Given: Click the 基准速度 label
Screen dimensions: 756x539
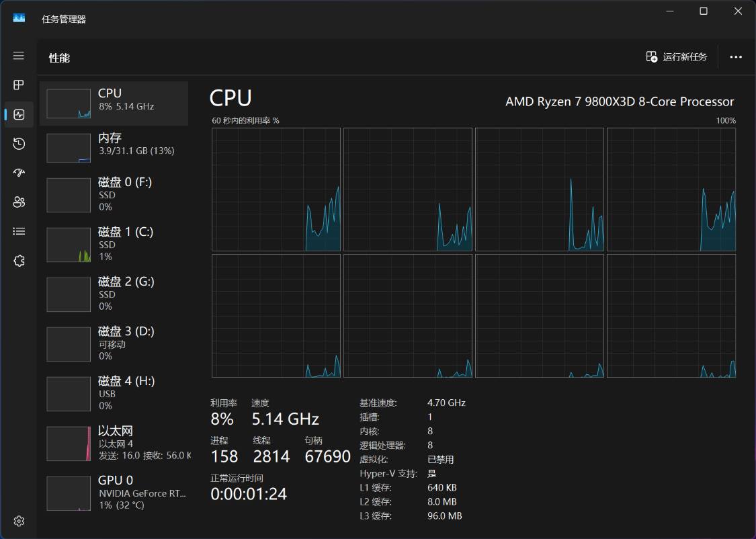Looking at the screenshot, I should (378, 403).
